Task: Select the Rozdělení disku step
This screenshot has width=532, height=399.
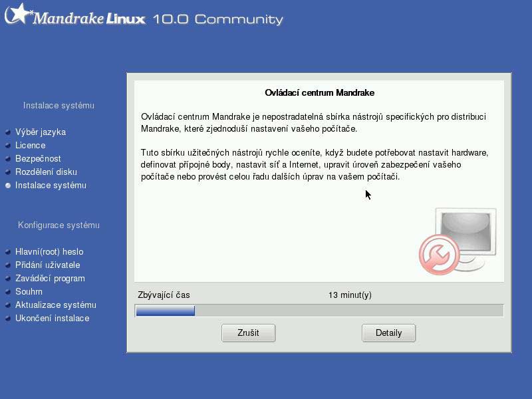Action: tap(46, 172)
